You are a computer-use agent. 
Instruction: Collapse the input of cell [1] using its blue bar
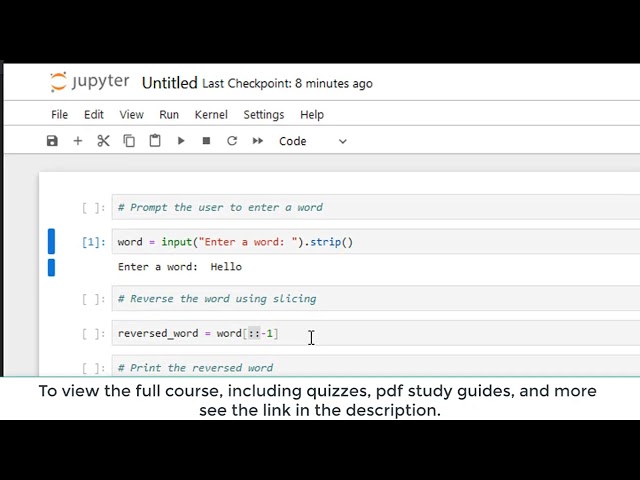[x=51, y=241]
